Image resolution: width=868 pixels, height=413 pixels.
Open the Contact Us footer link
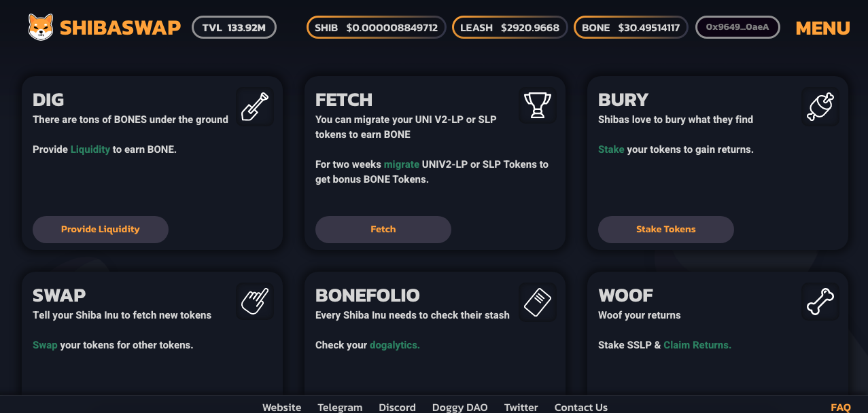pos(581,408)
